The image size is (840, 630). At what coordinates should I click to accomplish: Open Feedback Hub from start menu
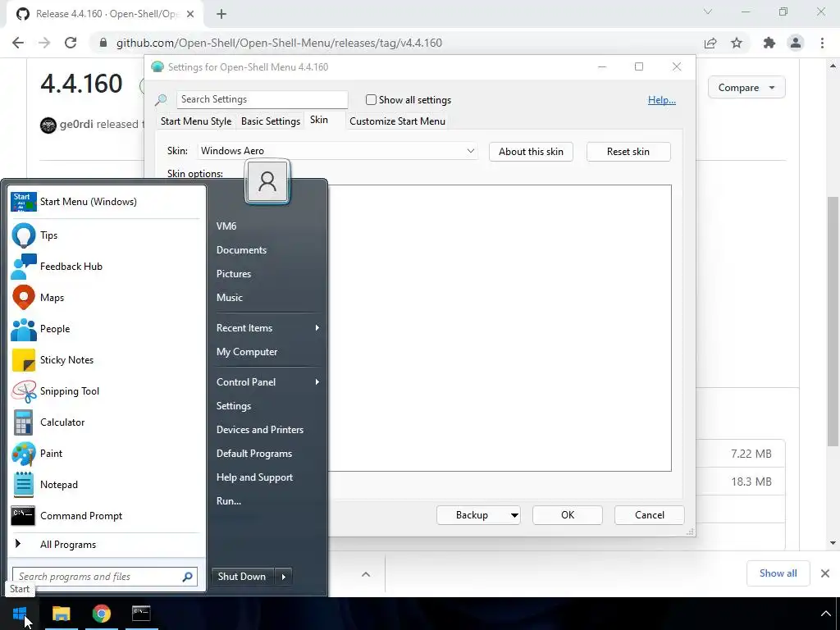[x=106, y=267]
